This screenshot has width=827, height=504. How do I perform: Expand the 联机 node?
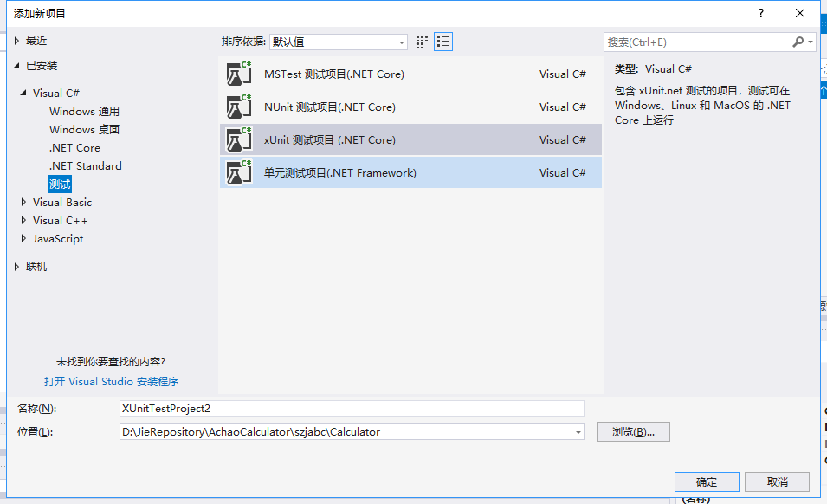[x=16, y=267]
